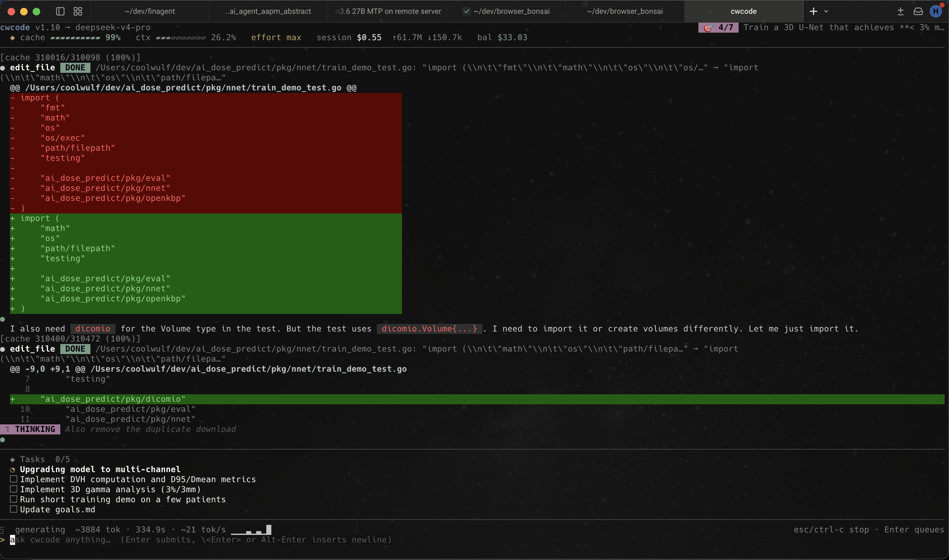The image size is (949, 560).
Task: Check the Implement DVH computation task box
Action: pyautogui.click(x=14, y=479)
